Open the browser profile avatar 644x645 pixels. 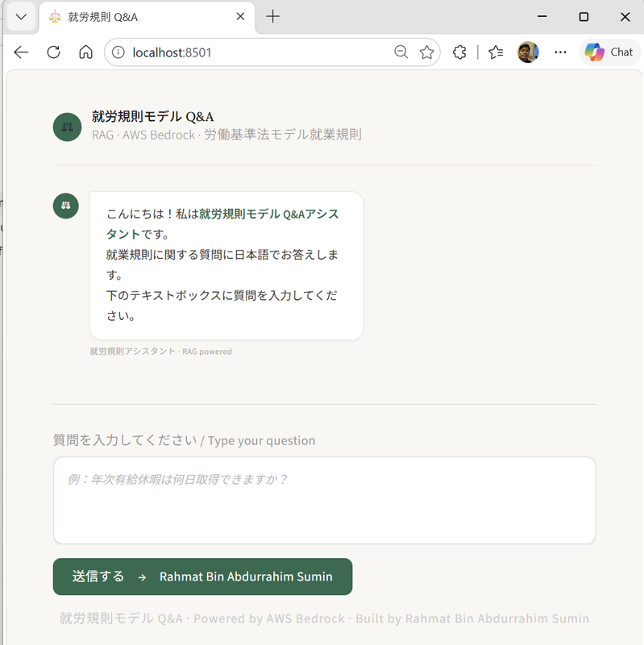(528, 52)
